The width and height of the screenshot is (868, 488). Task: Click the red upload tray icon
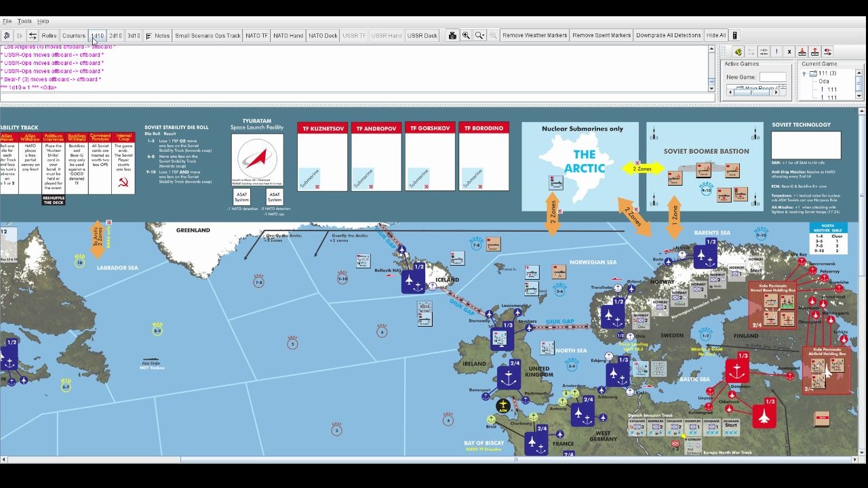click(815, 52)
